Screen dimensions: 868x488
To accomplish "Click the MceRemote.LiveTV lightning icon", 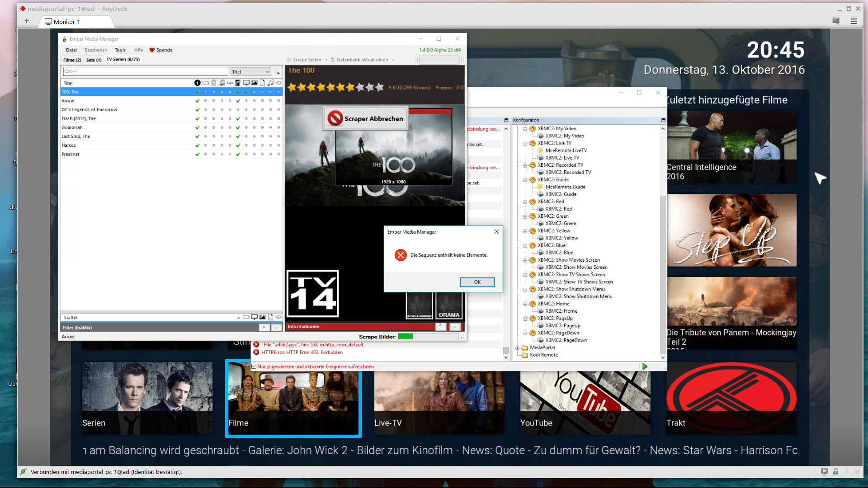I will 540,150.
